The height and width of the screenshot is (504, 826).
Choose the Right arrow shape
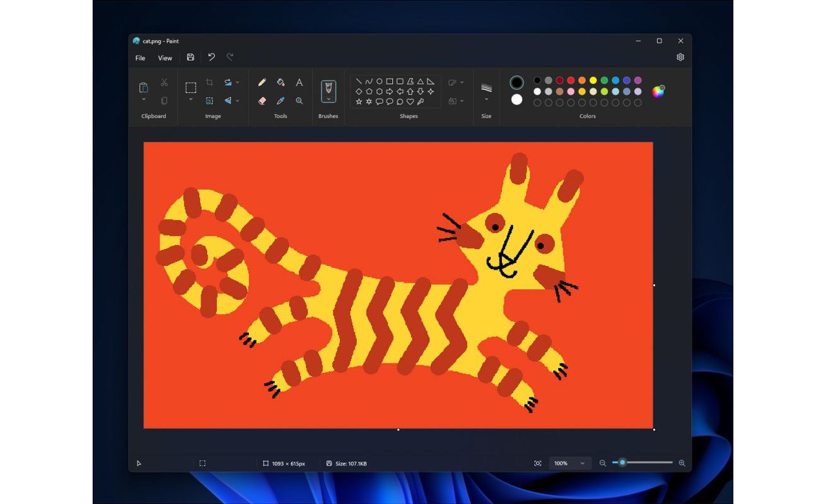tap(390, 91)
